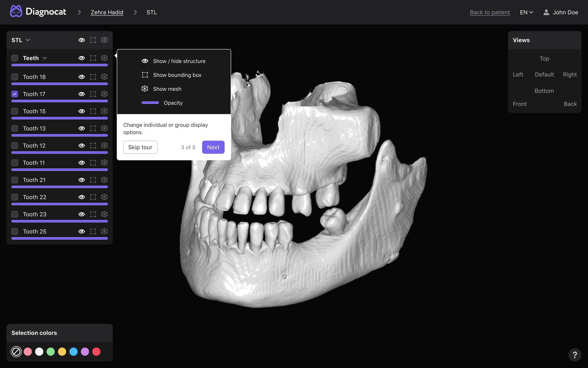
Task: Switch to Top view
Action: (544, 59)
